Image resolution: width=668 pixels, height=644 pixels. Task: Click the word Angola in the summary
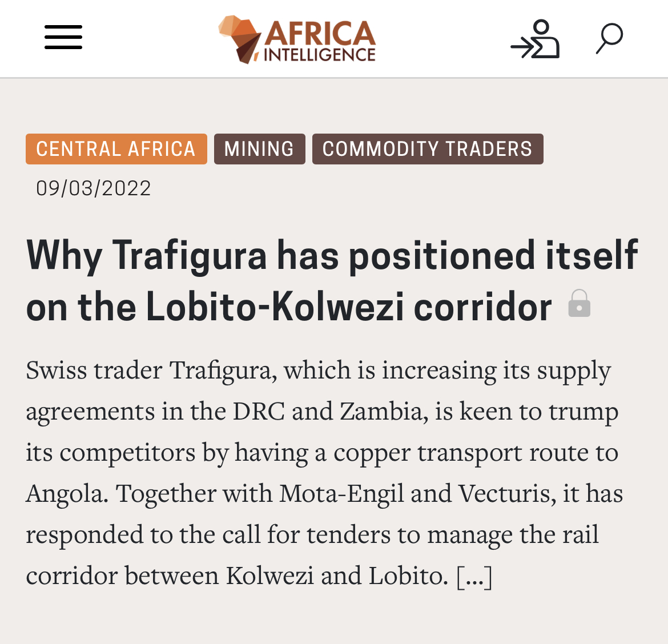point(67,494)
